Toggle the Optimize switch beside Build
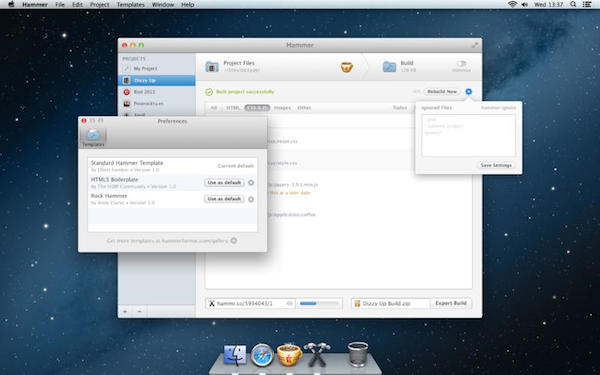The width and height of the screenshot is (600, 375). 461,64
